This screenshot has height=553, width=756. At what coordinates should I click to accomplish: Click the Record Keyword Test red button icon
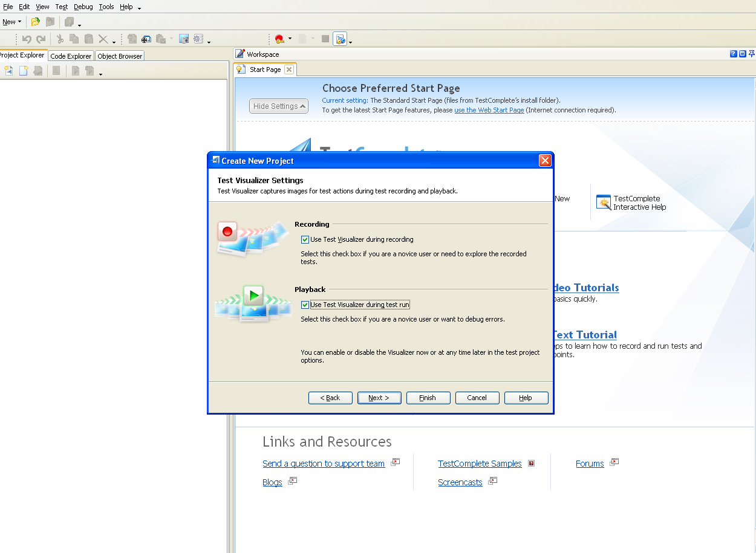click(280, 38)
